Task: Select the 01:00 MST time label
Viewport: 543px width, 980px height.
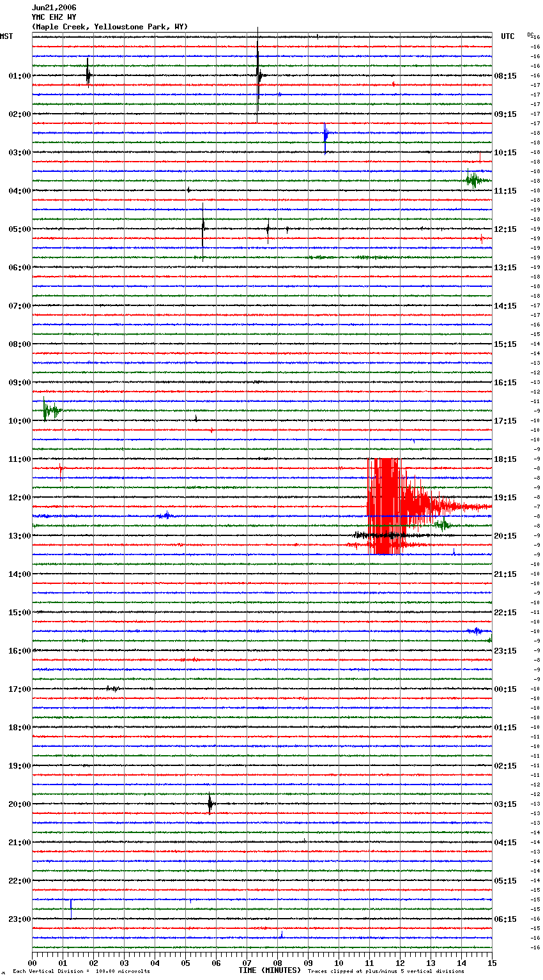Action: point(20,76)
